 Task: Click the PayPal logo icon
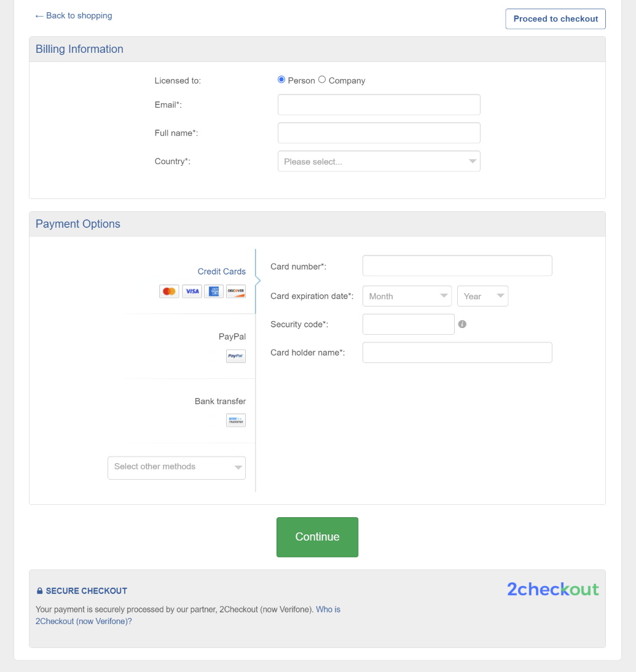pos(236,356)
